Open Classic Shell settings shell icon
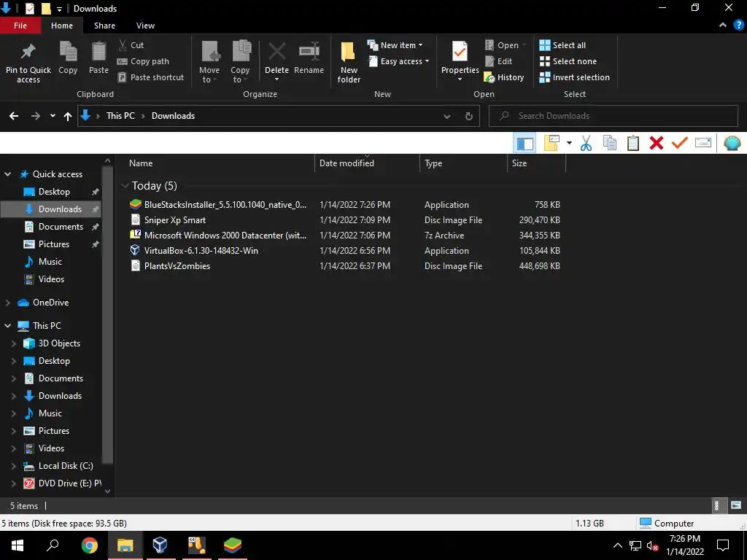 tap(732, 143)
